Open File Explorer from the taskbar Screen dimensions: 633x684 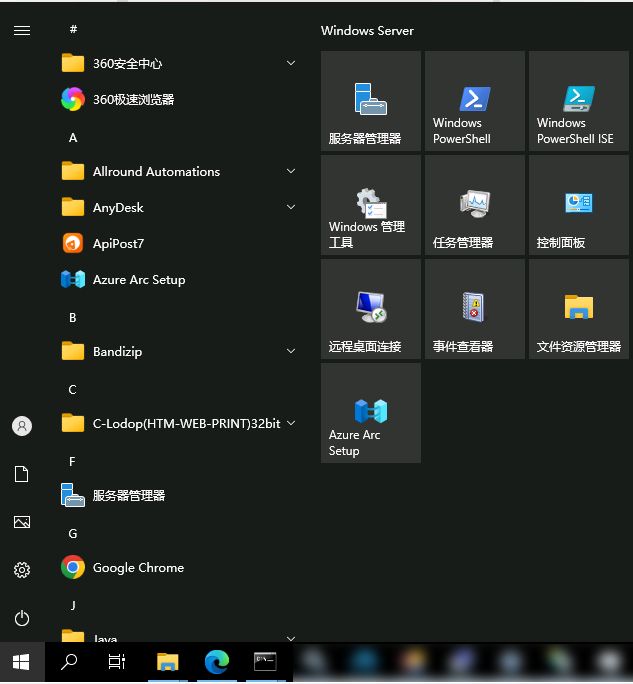168,662
